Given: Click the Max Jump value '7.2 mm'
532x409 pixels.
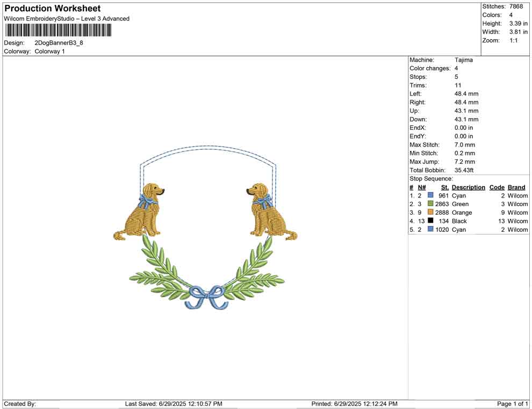Looking at the screenshot, I should [x=465, y=162].
